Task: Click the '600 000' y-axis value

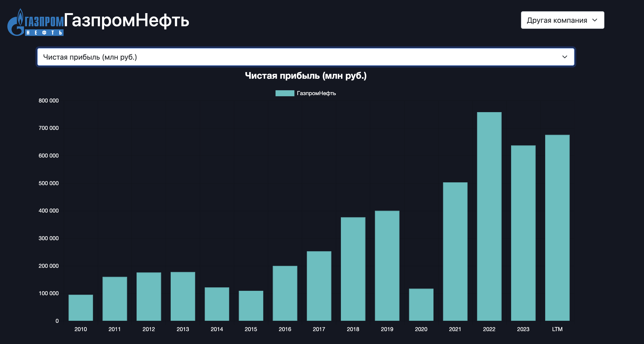Action: pyautogui.click(x=49, y=155)
